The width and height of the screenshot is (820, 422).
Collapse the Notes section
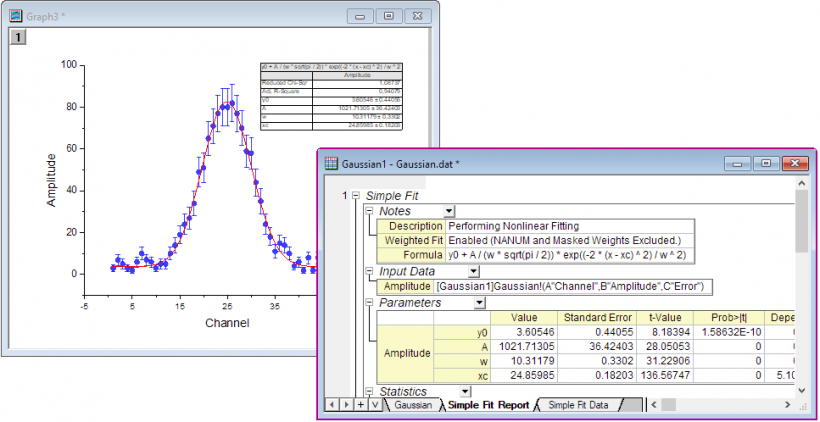[x=370, y=211]
